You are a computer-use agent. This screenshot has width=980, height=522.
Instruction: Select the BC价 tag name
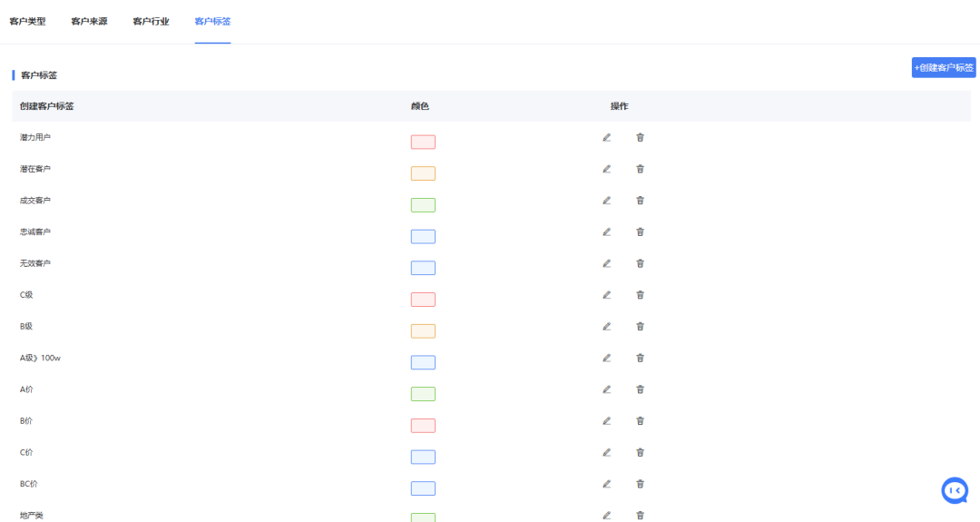click(x=29, y=484)
